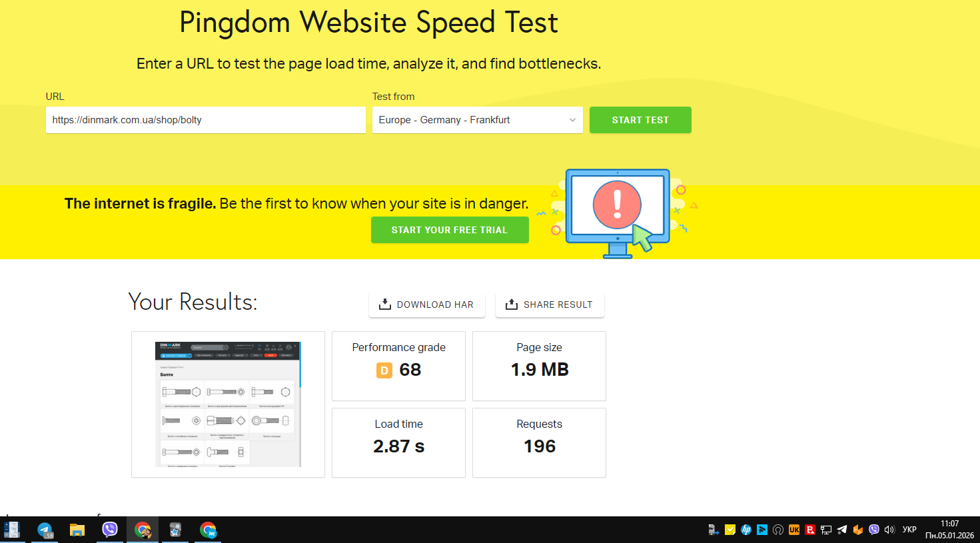Click the "URL" field label
Viewport: 980px width, 543px height.
click(55, 97)
